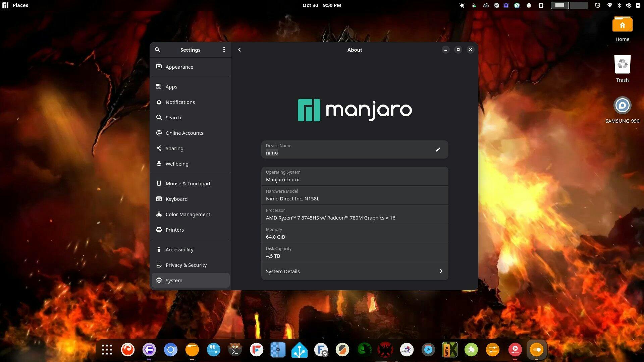Switch to the second workspace indicator
The width and height of the screenshot is (644, 362).
pyautogui.click(x=579, y=5)
